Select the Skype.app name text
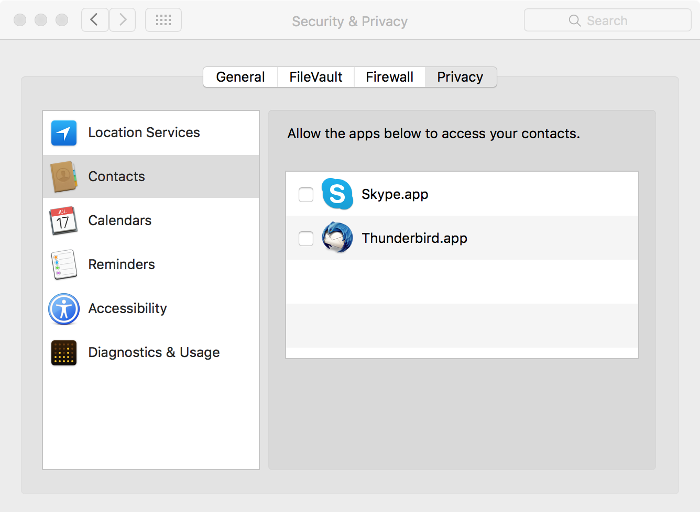Image resolution: width=700 pixels, height=512 pixels. [x=395, y=194]
